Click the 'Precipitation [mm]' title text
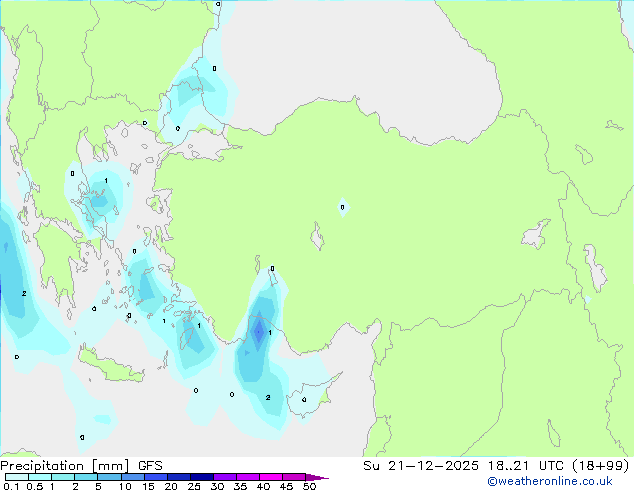The image size is (634, 490). (x=65, y=466)
